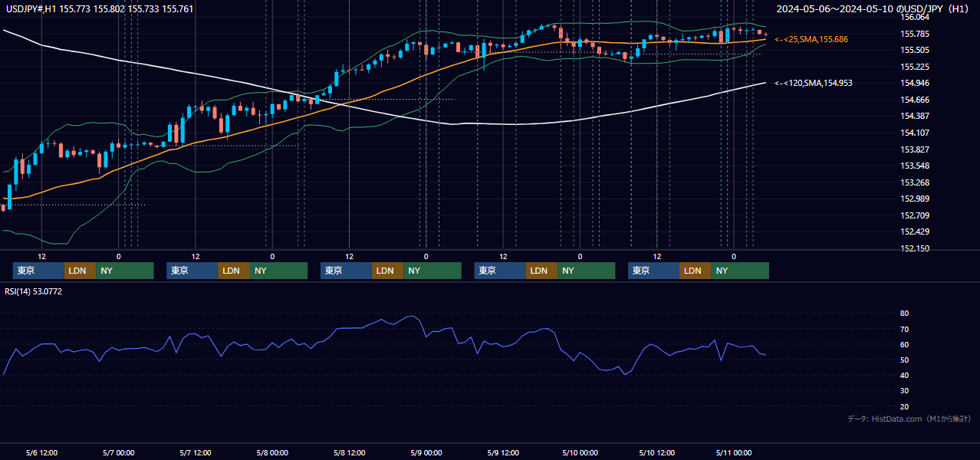This screenshot has width=980, height=460.
Task: Click the 2024-05-06〜2024-05-10 USD/JPY (H1) heading
Action: click(874, 9)
